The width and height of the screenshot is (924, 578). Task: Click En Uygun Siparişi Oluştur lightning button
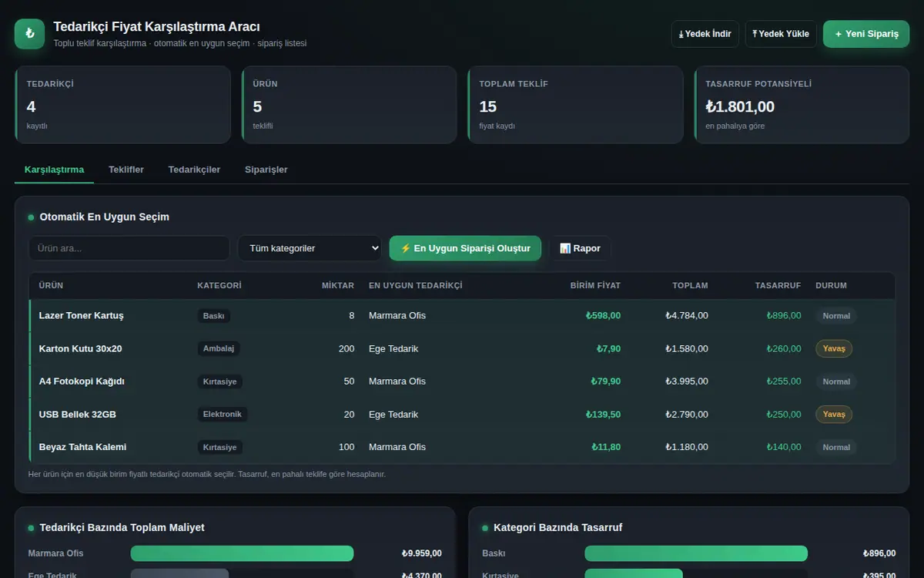coord(465,248)
